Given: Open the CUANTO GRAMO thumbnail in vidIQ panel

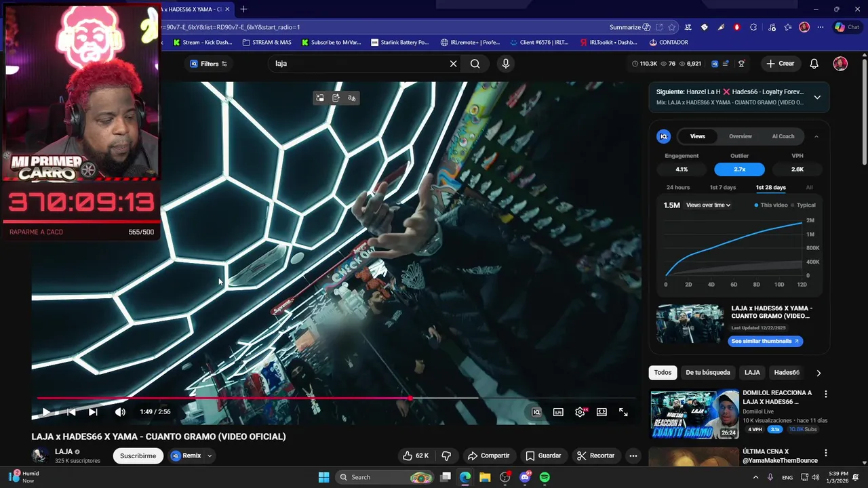Looking at the screenshot, I should pyautogui.click(x=690, y=324).
